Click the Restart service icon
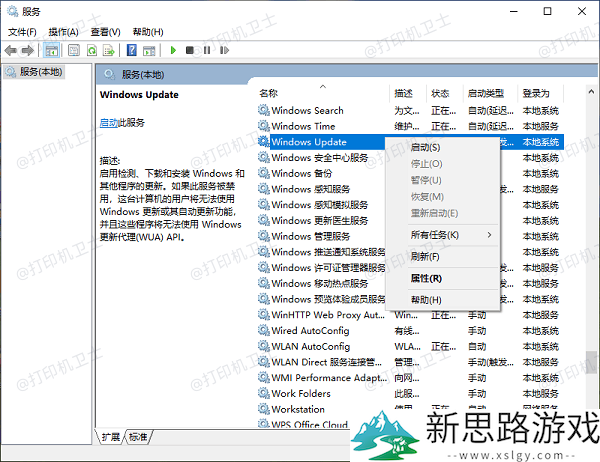Image resolution: width=600 pixels, height=462 pixels. (x=224, y=50)
